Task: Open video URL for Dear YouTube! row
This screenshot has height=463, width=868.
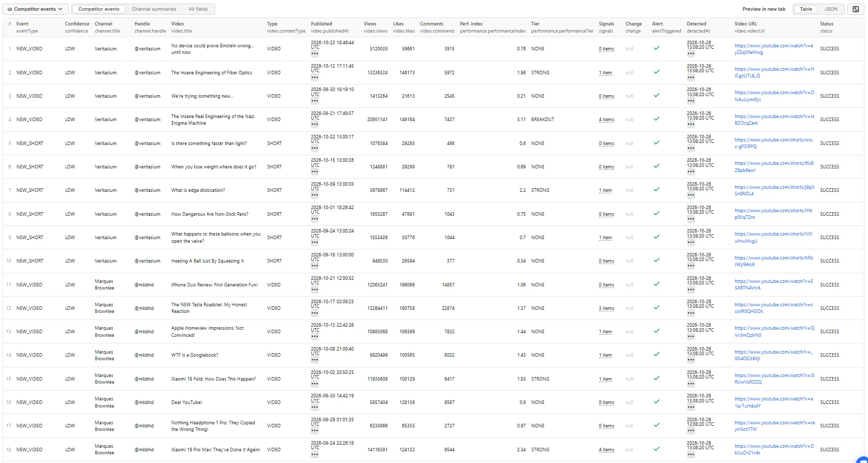Action: [x=774, y=402]
